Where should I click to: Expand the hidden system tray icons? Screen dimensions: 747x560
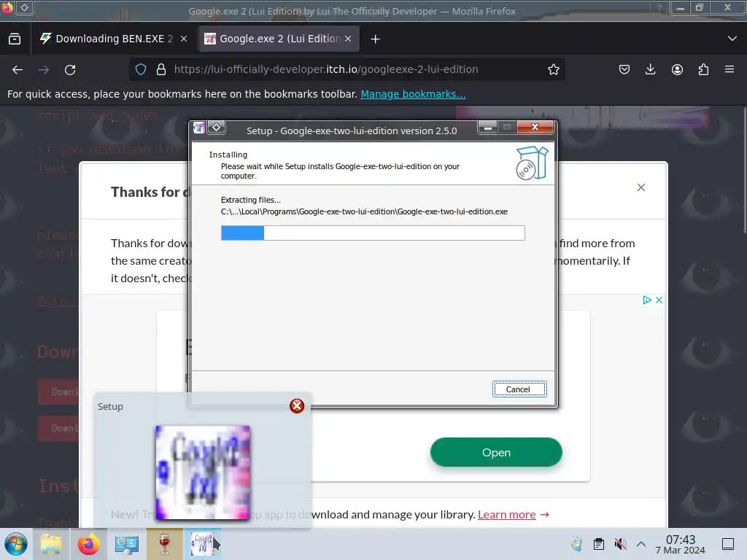tap(641, 544)
